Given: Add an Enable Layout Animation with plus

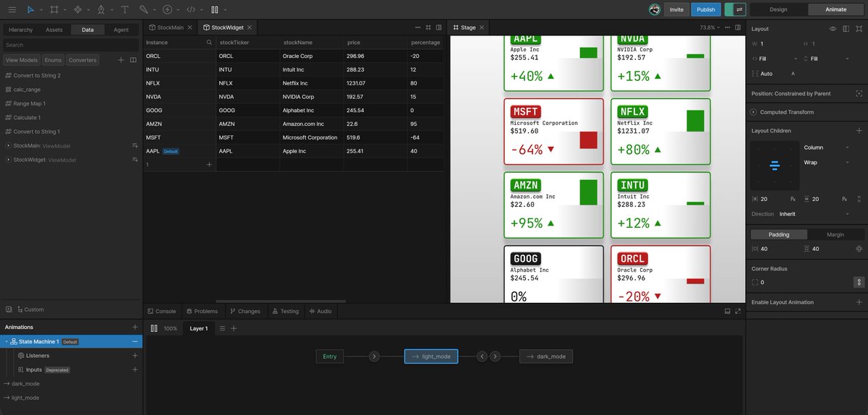Looking at the screenshot, I should point(859,302).
